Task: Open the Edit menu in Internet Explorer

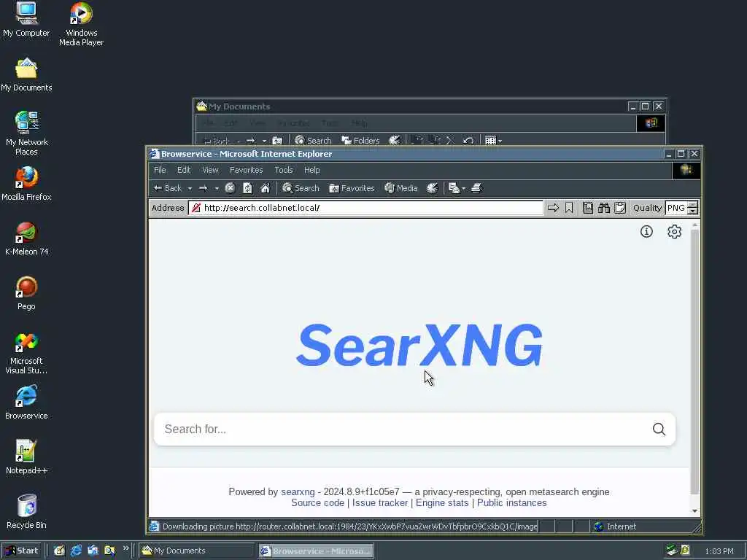Action: [184, 170]
